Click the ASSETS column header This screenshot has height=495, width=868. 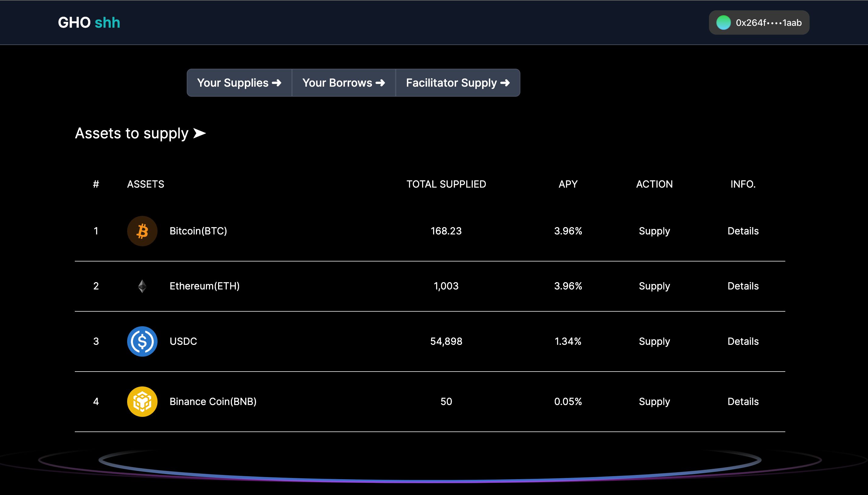145,184
